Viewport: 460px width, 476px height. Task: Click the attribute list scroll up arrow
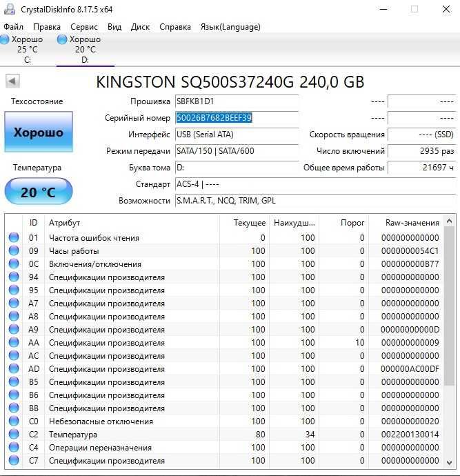pos(450,221)
